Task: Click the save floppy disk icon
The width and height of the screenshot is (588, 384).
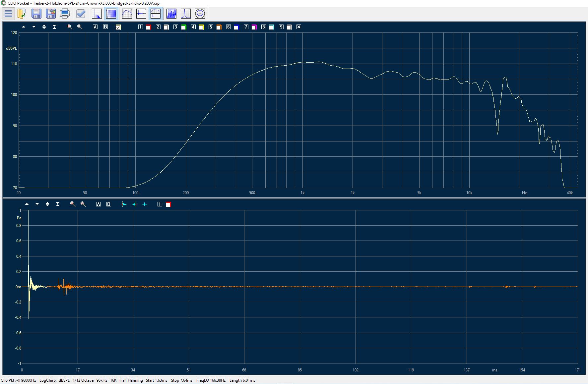Action: (36, 14)
